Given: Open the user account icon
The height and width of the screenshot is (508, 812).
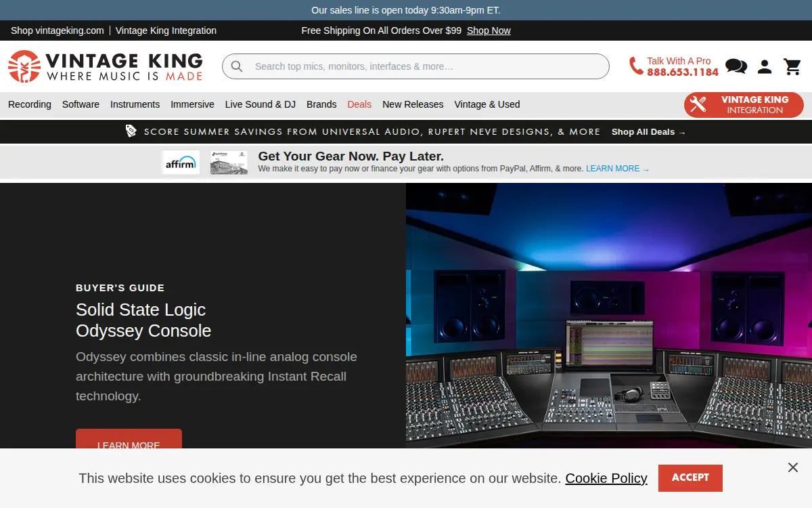Looking at the screenshot, I should 765,66.
